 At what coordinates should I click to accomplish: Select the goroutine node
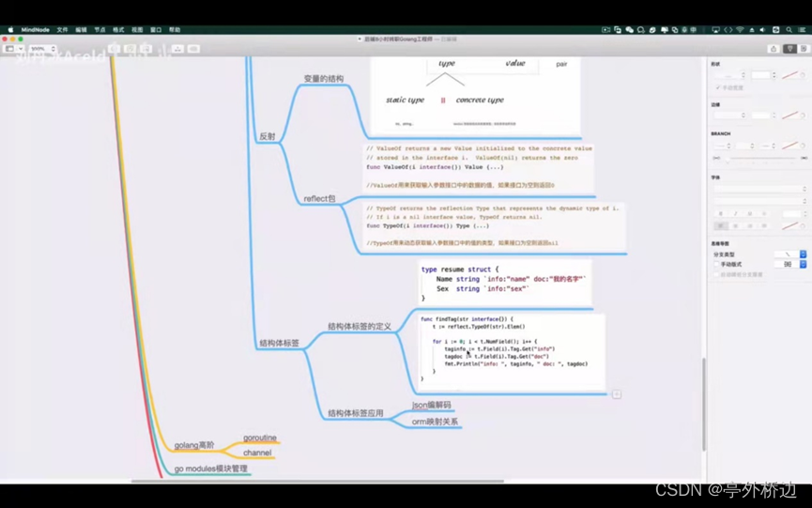[260, 439]
